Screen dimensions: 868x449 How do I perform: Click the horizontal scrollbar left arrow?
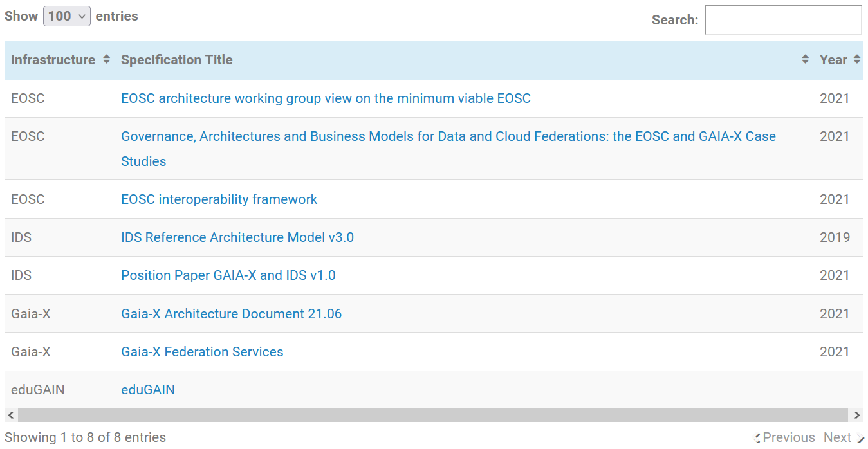click(10, 415)
